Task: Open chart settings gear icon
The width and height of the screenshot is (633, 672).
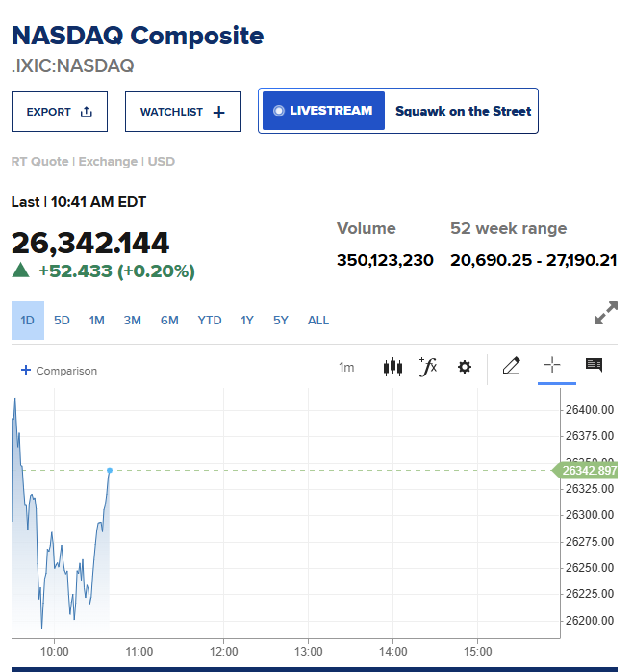Action: coord(465,367)
